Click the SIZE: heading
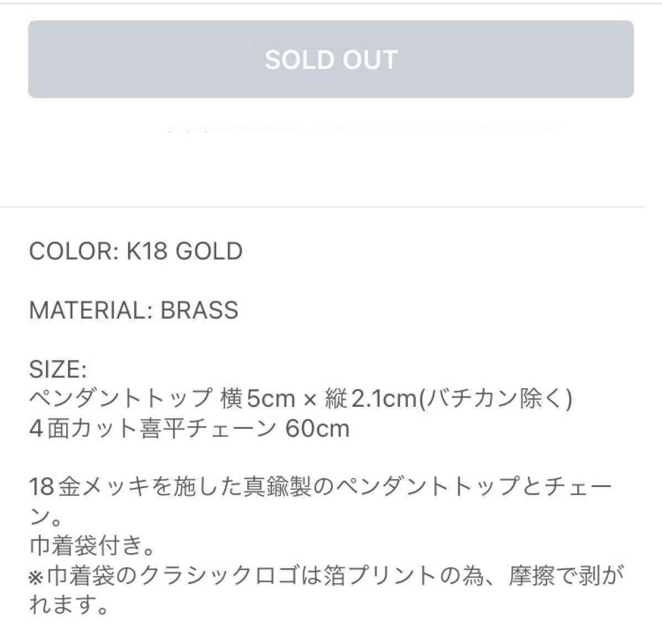The image size is (662, 644). [x=57, y=369]
